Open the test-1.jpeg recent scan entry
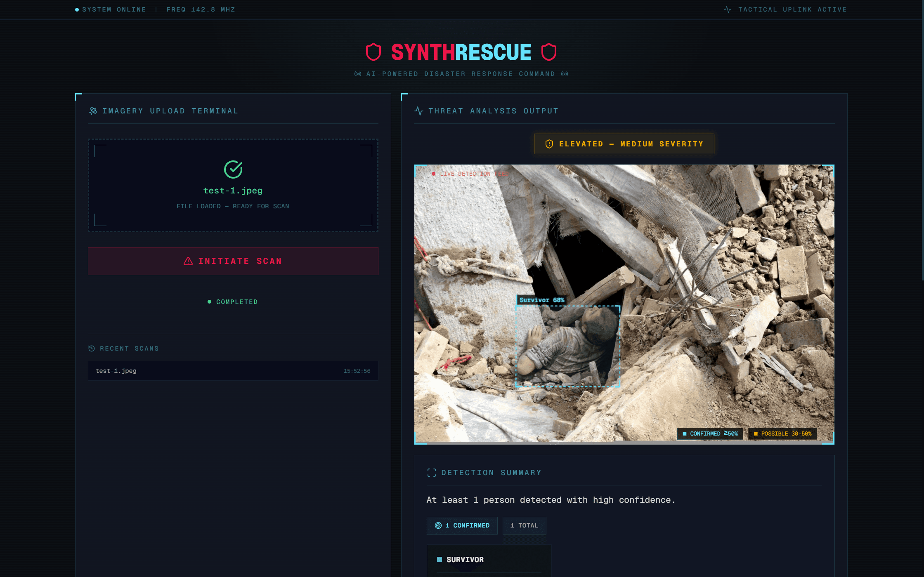This screenshot has width=924, height=577. [x=233, y=371]
